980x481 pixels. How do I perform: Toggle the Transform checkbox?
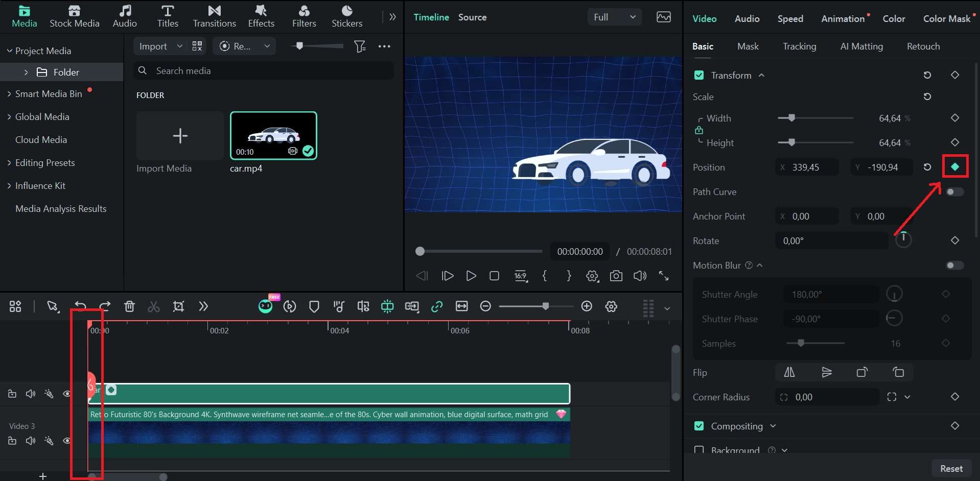click(x=699, y=75)
